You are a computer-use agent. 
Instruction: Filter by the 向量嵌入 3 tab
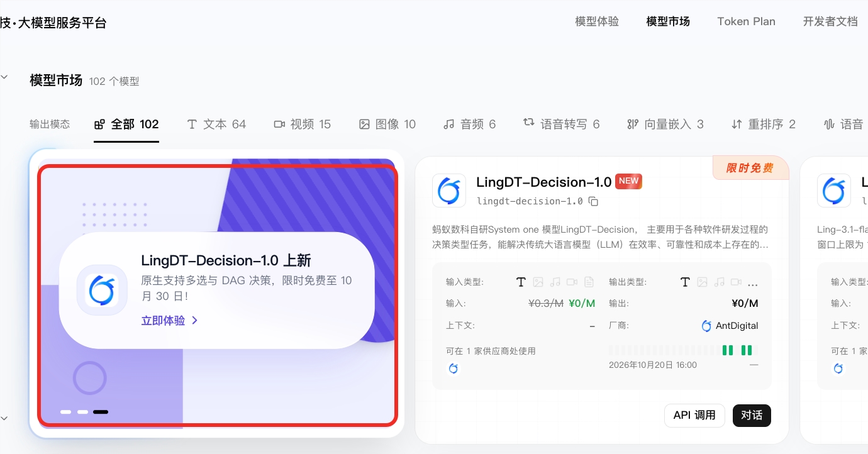point(665,125)
